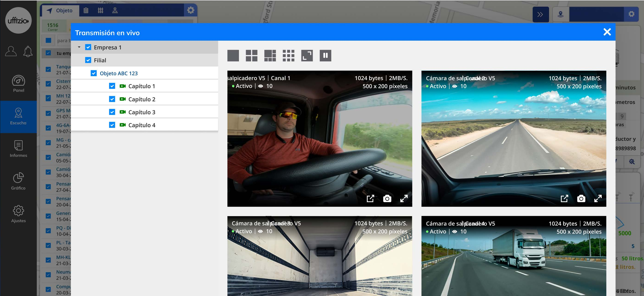644x296 pixels.
Task: Open Ajustes settings in sidebar
Action: (18, 214)
